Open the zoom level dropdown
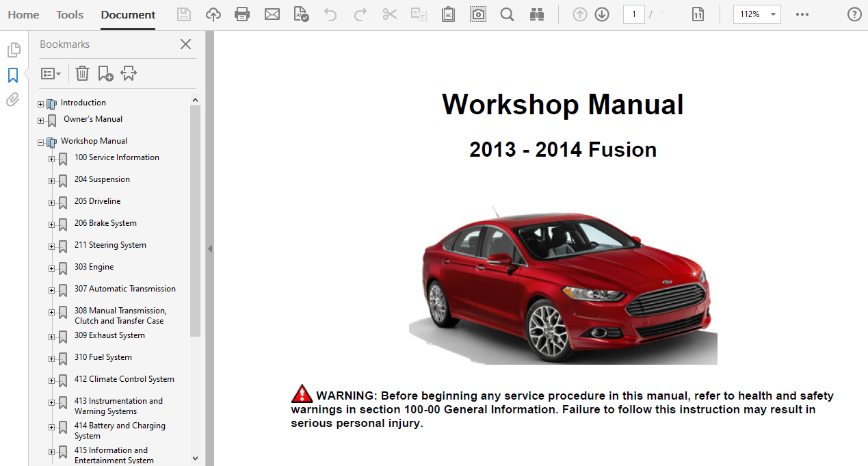This screenshot has height=466, width=868. [773, 14]
